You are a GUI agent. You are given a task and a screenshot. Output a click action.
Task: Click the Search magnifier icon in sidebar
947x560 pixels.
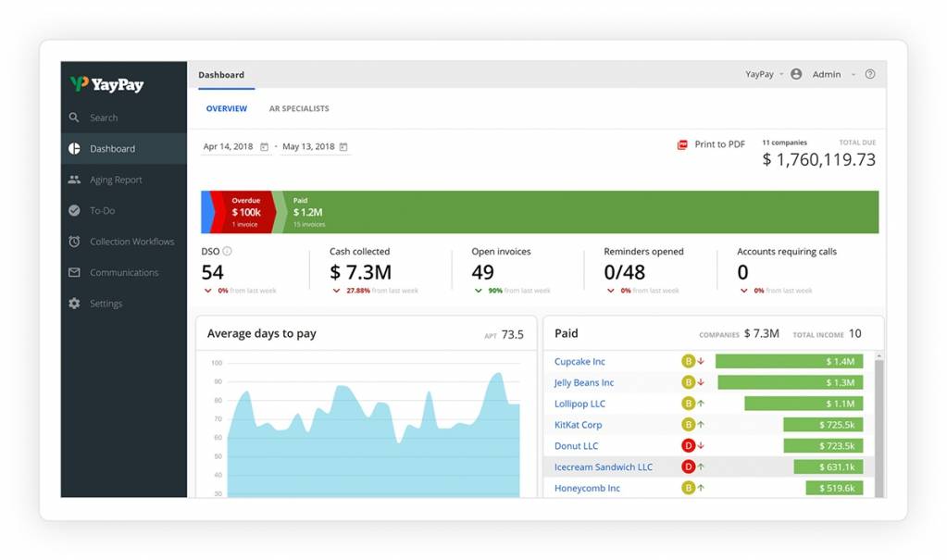coord(74,118)
